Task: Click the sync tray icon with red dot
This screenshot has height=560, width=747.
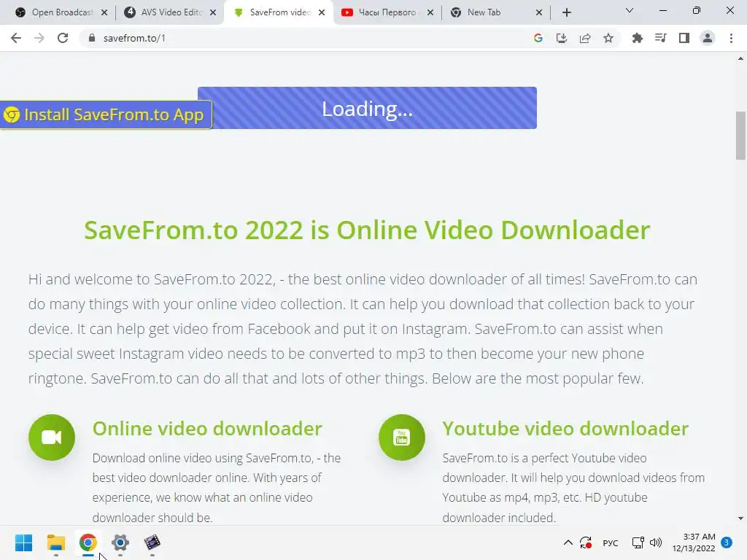Action: point(586,542)
